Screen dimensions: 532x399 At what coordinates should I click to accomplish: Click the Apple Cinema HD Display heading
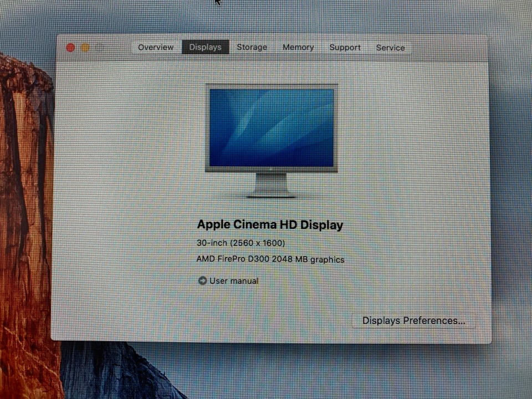click(270, 224)
